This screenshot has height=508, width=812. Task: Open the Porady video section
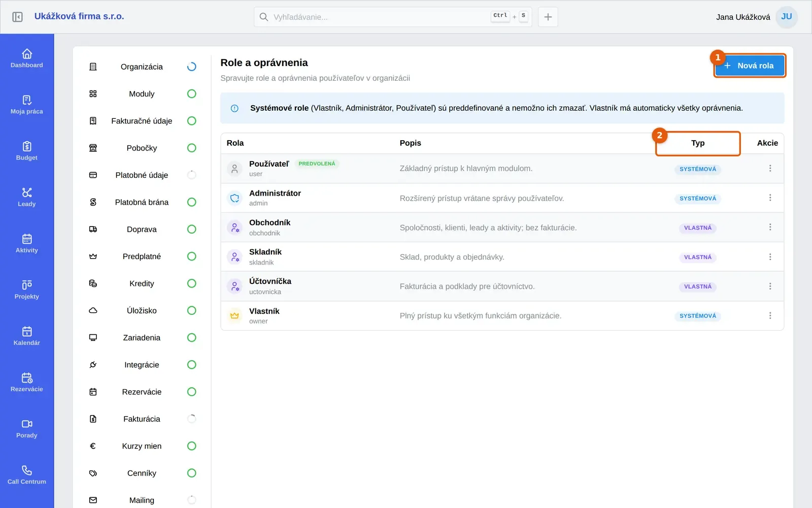(x=27, y=428)
